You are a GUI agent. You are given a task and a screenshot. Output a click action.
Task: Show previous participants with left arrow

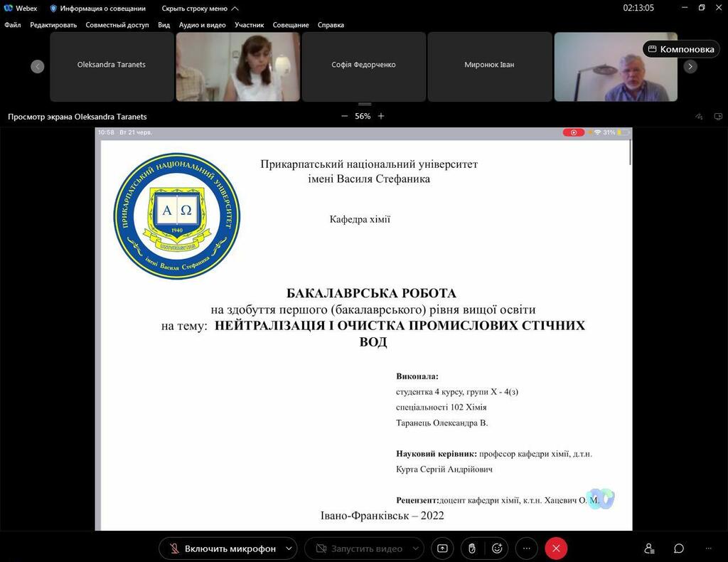tap(38, 66)
